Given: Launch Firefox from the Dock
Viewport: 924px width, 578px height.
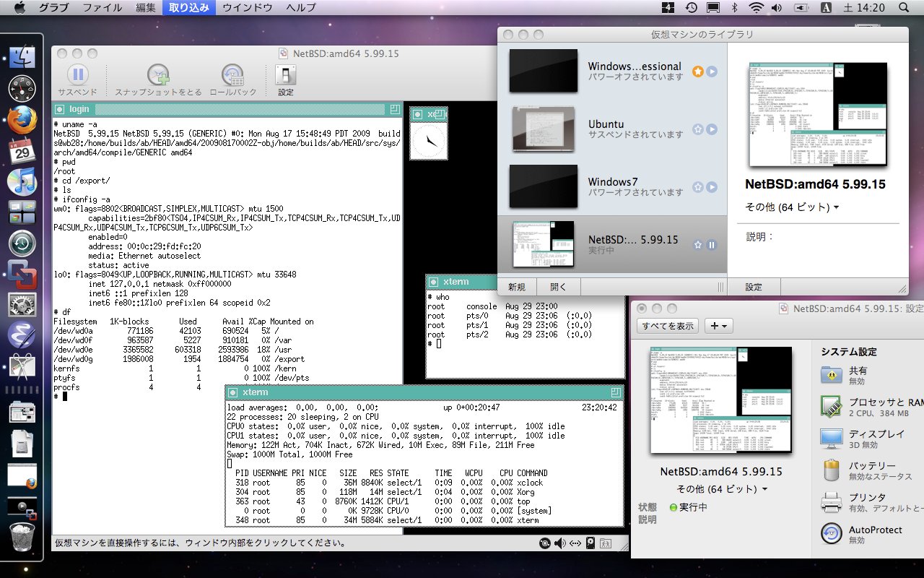Looking at the screenshot, I should (22, 119).
